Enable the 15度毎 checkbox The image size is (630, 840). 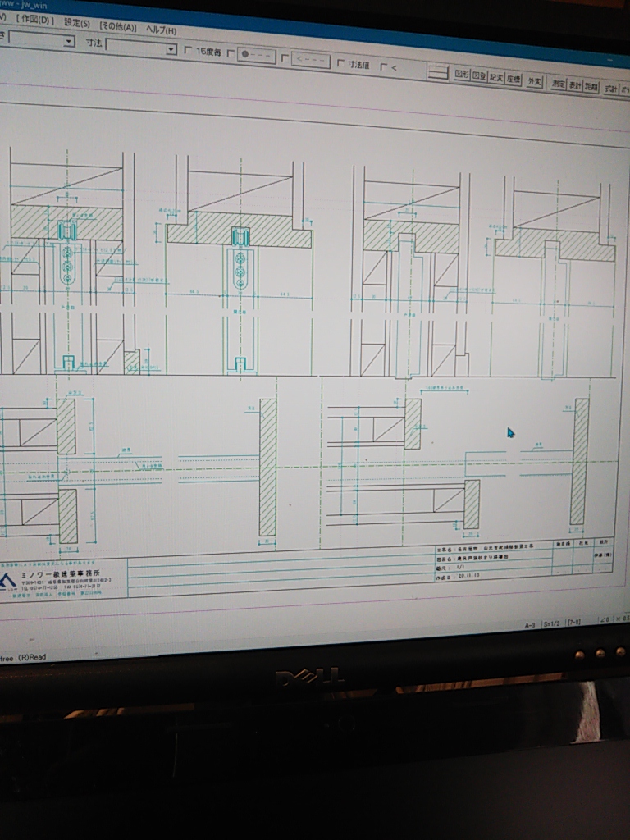[x=188, y=51]
